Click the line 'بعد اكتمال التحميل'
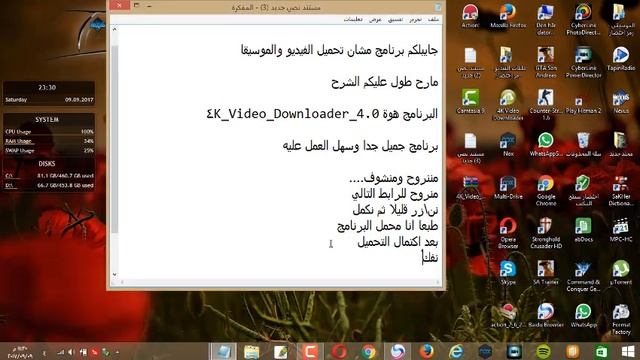This screenshot has width=640, height=360. [398, 242]
